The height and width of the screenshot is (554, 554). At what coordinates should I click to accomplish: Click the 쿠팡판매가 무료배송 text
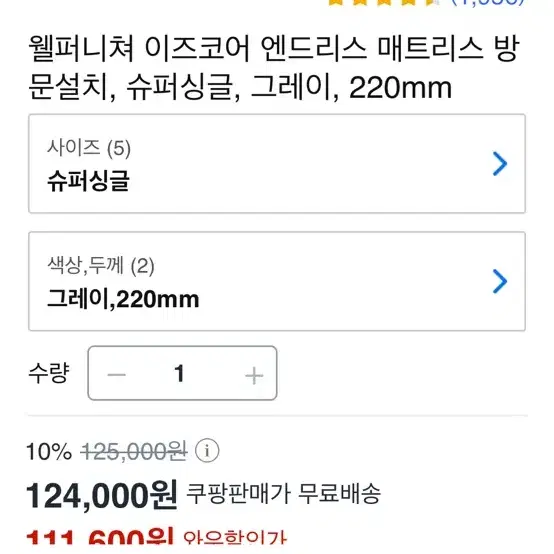[283, 493]
